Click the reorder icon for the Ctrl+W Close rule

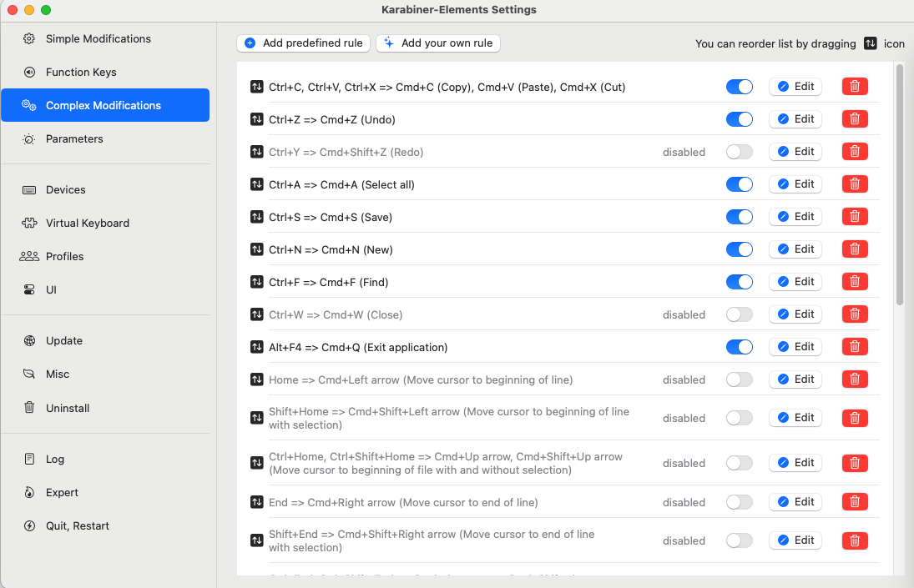tap(256, 314)
